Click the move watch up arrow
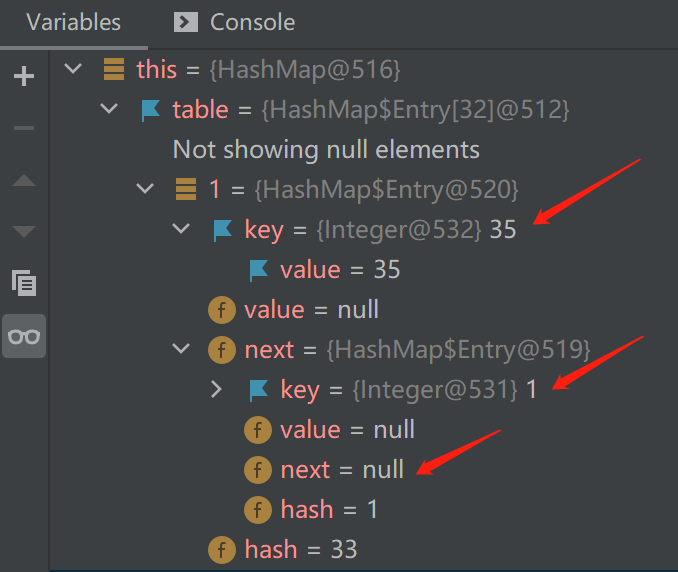Screen dimensions: 678x572 (x=24, y=181)
